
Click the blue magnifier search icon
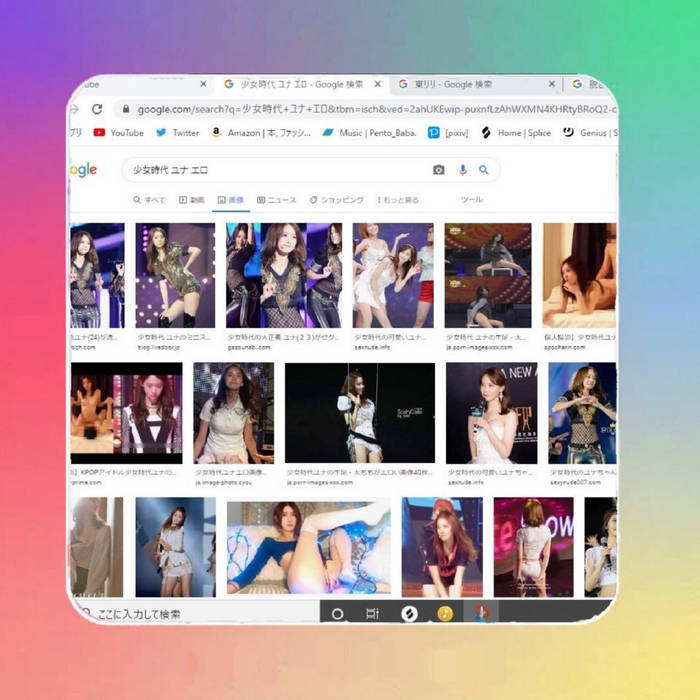484,170
